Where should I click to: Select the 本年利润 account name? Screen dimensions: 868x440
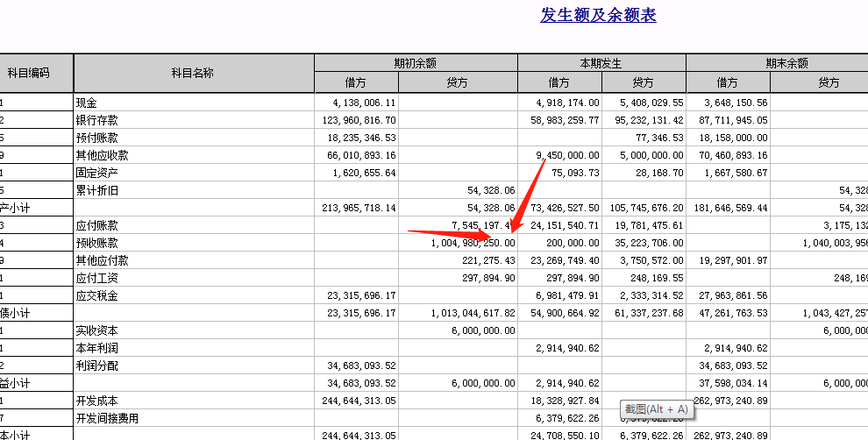coord(96,348)
